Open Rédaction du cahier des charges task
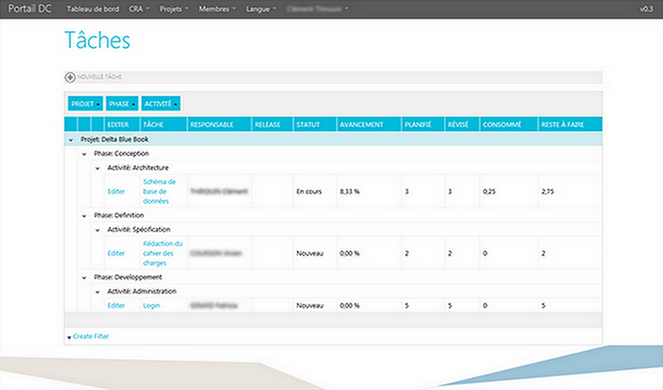663x390 pixels. click(162, 253)
